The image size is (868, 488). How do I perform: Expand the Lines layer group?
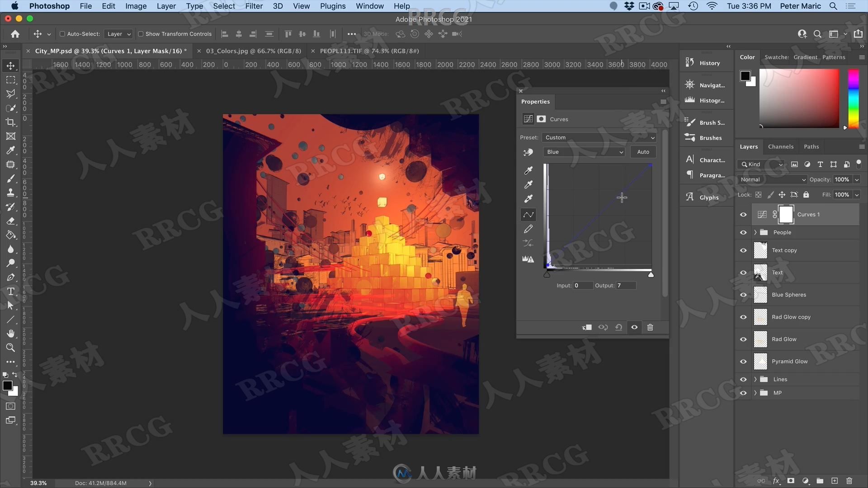coord(755,379)
